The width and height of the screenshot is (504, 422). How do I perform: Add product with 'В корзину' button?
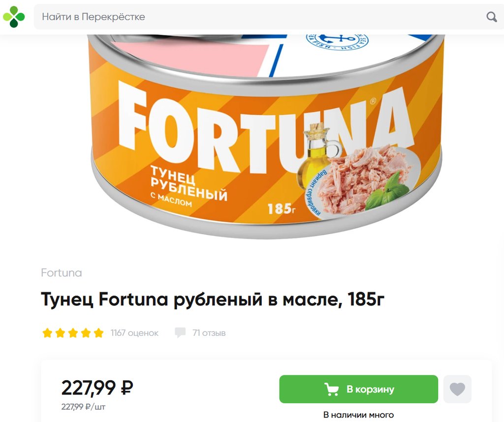point(358,389)
